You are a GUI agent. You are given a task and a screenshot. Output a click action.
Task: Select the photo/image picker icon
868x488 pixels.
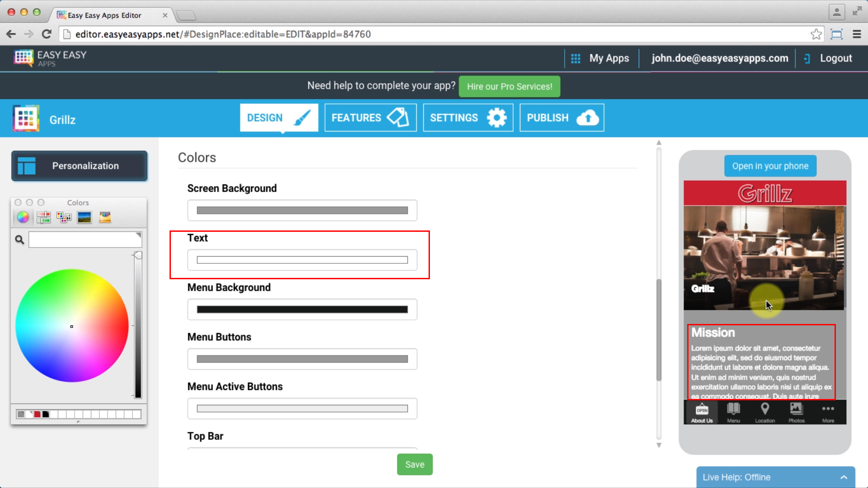point(84,216)
